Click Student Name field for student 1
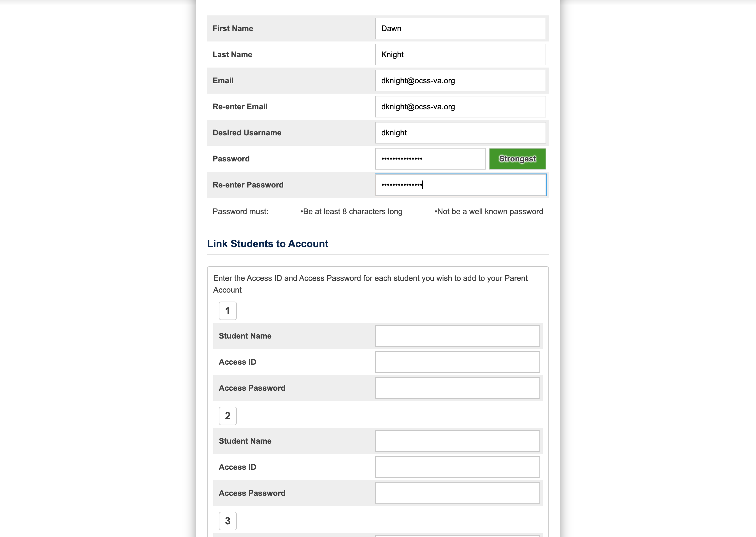 pos(457,336)
